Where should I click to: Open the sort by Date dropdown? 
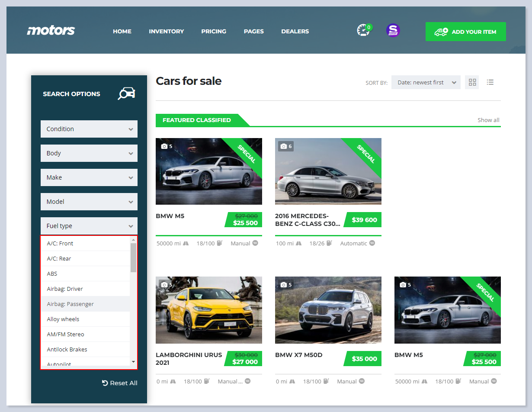coord(426,82)
